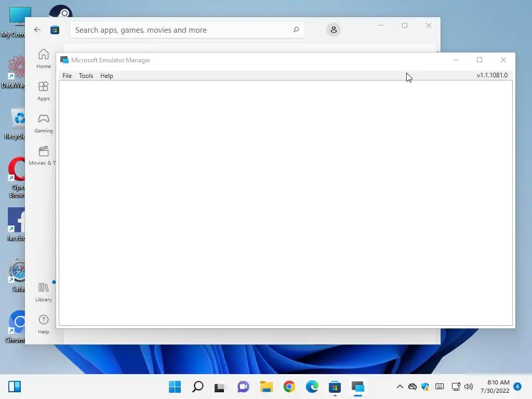Viewport: 532px width, 399px height.
Task: Close the Microsoft Emulator Manager window
Action: [x=503, y=60]
